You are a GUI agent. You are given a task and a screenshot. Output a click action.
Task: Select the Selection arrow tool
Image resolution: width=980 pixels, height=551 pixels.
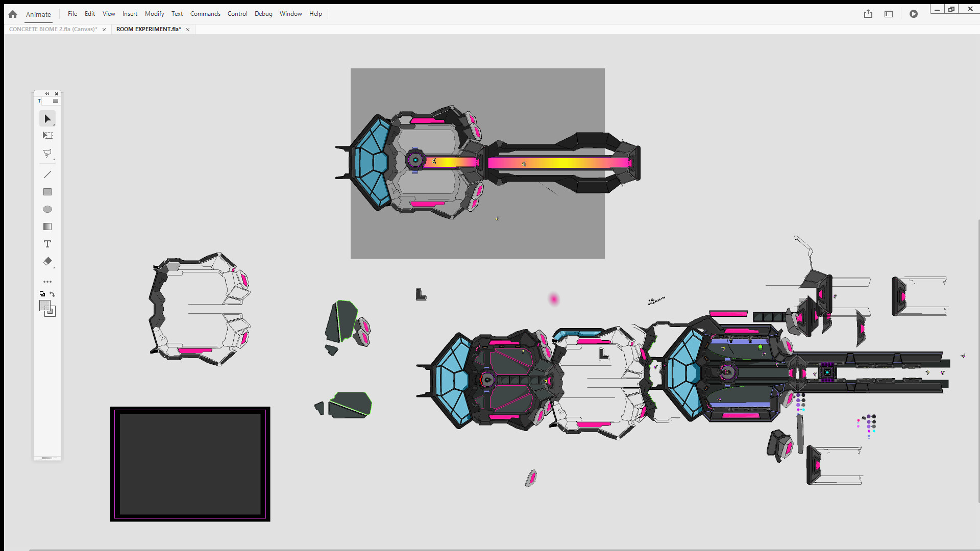pos(47,119)
